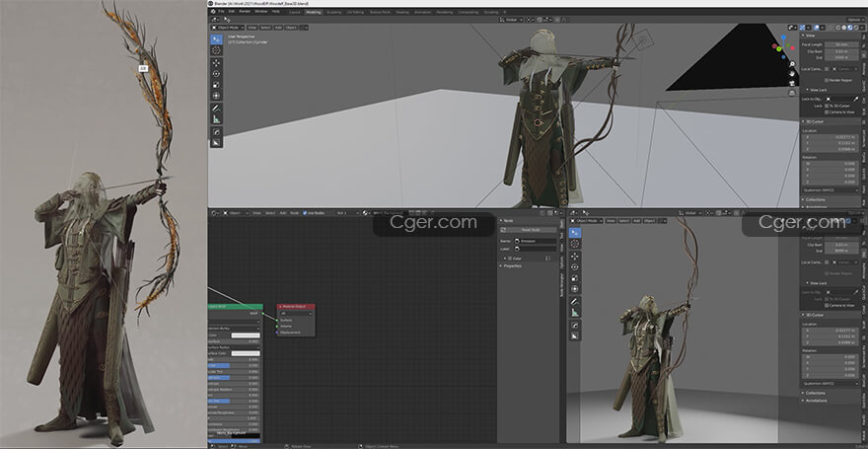This screenshot has height=449, width=868.
Task: Click the Subsurface Color white swatch
Action: (246, 353)
